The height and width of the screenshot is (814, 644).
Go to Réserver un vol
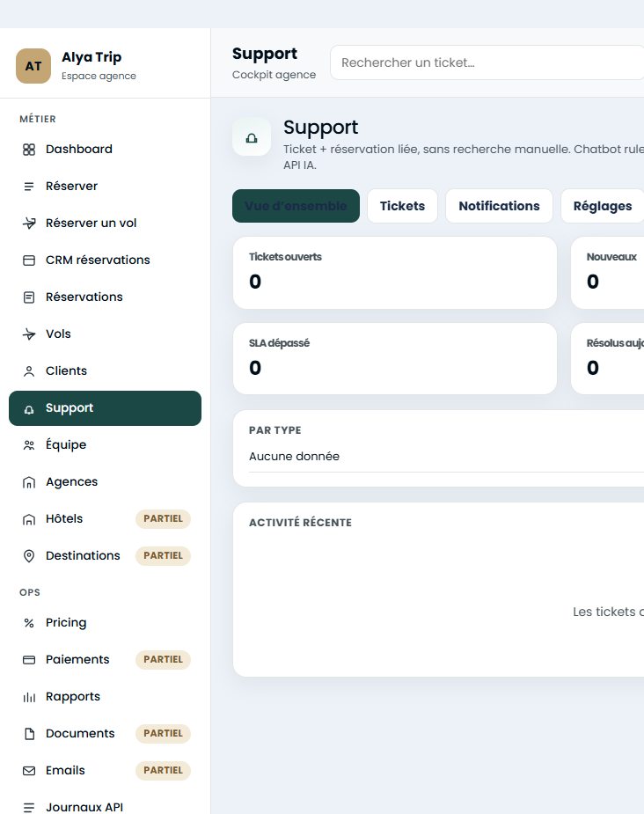[x=105, y=224]
